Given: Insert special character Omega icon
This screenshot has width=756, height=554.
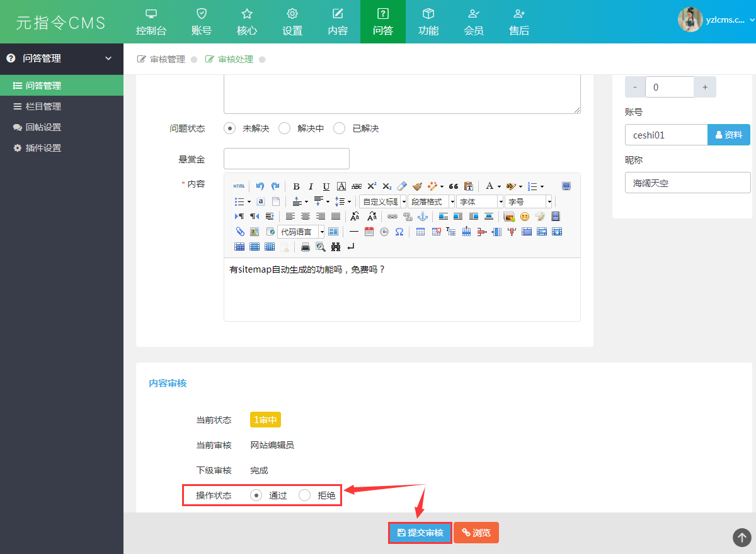Looking at the screenshot, I should click(399, 231).
